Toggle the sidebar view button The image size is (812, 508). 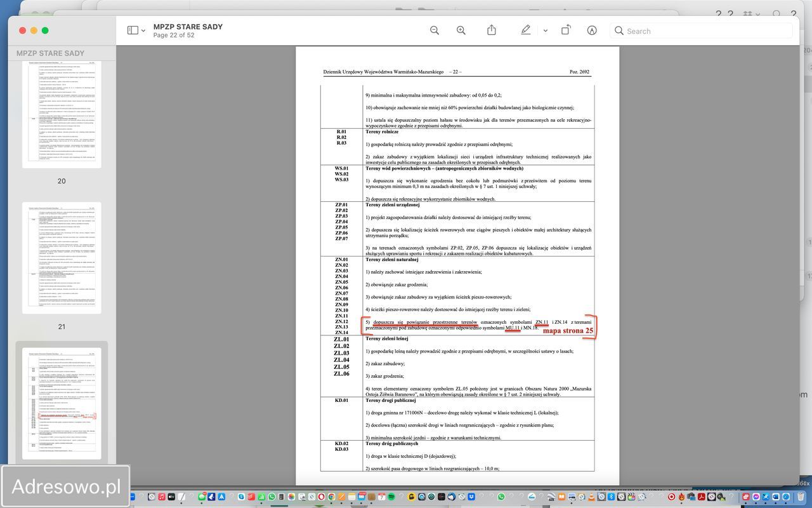click(x=133, y=30)
